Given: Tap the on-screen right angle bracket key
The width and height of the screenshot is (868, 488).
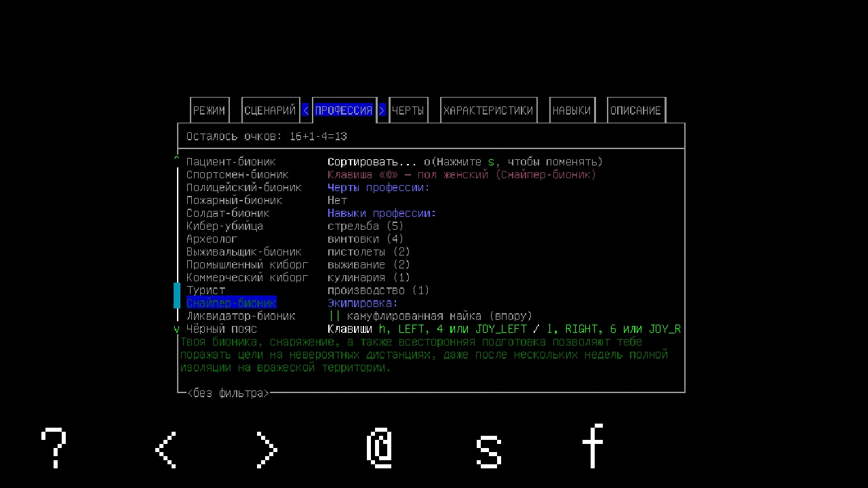Looking at the screenshot, I should point(267,449).
